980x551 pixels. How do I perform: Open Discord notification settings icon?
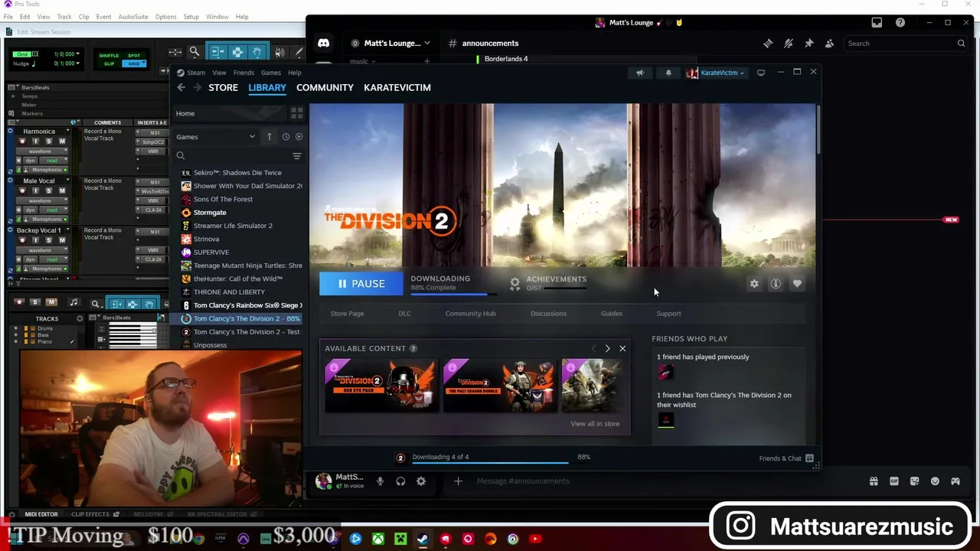tap(788, 44)
